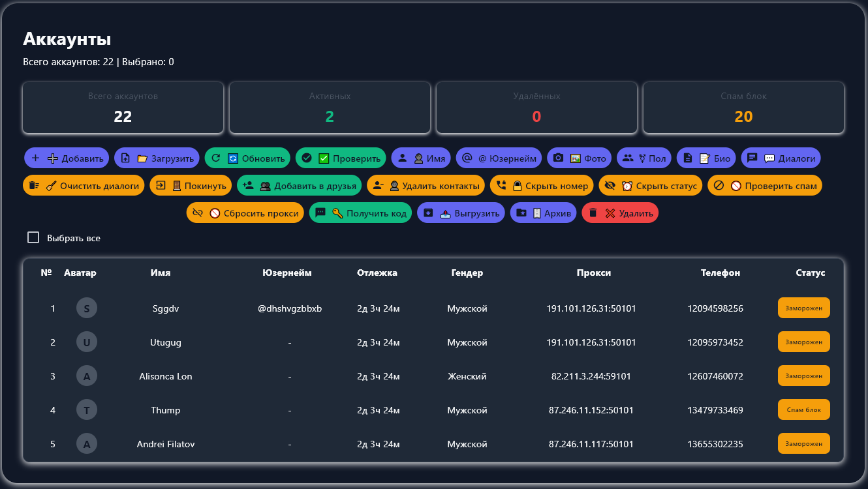Screen dimensions: 868x489
Task: Click the @dhshvgzbbxb username cell
Action: coord(290,308)
